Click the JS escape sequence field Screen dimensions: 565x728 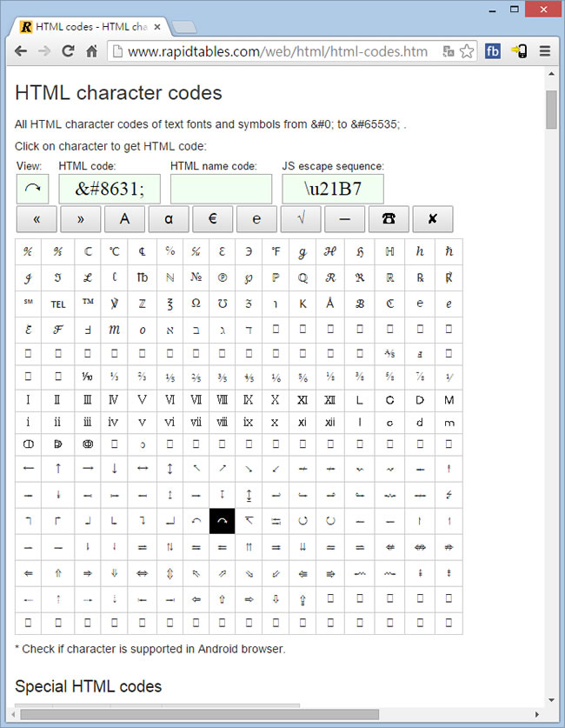[333, 189]
